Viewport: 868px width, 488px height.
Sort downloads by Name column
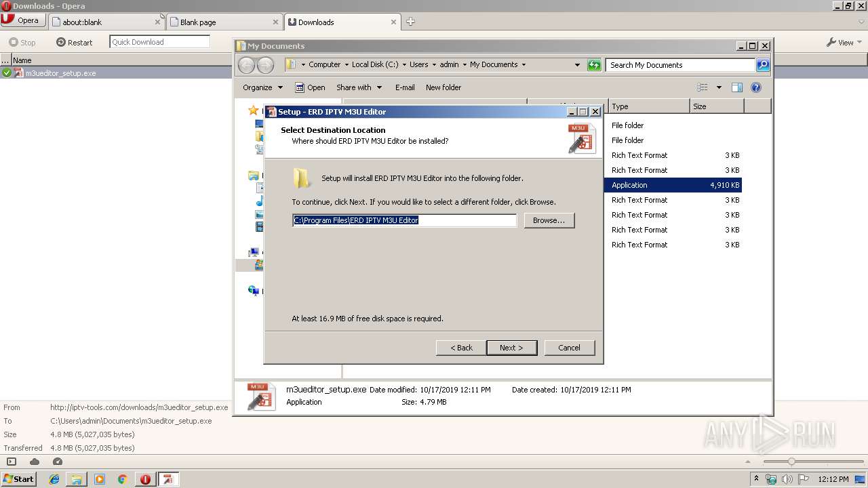(x=22, y=60)
